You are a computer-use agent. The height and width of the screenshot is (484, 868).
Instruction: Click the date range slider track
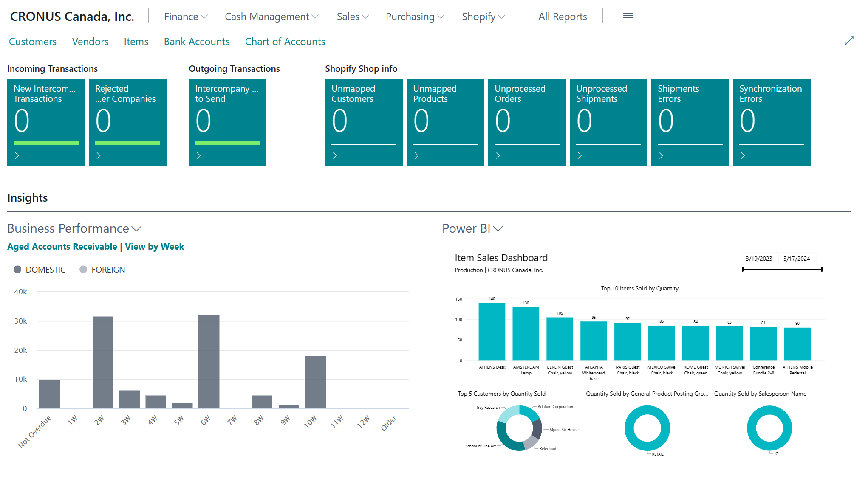click(x=782, y=269)
